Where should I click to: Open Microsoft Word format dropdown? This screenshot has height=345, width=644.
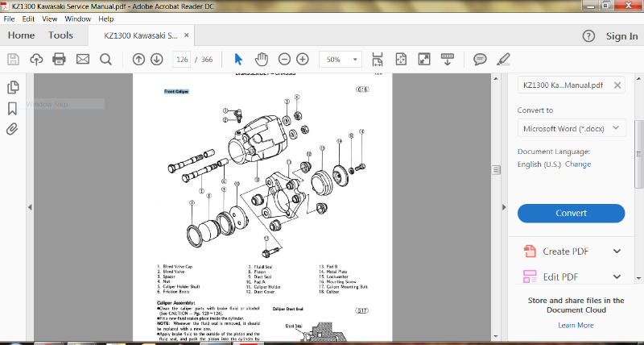coord(571,128)
